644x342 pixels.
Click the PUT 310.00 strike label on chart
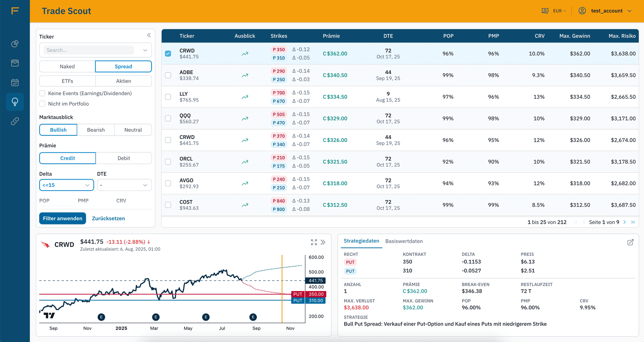(x=309, y=300)
